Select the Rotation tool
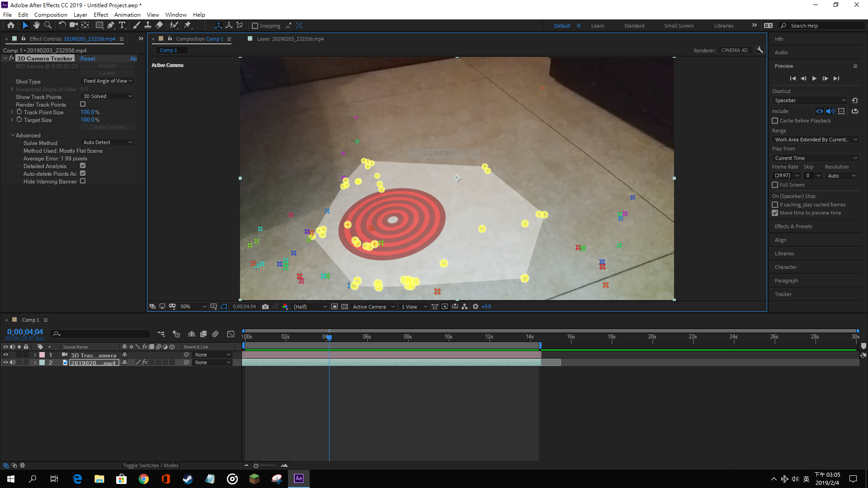This screenshot has width=868, height=488. (62, 25)
